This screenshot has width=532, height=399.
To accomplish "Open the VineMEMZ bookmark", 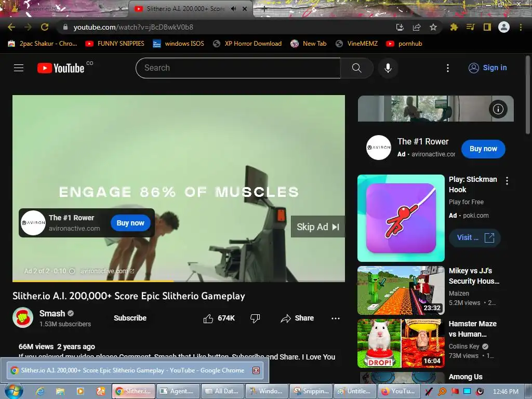I will point(356,44).
